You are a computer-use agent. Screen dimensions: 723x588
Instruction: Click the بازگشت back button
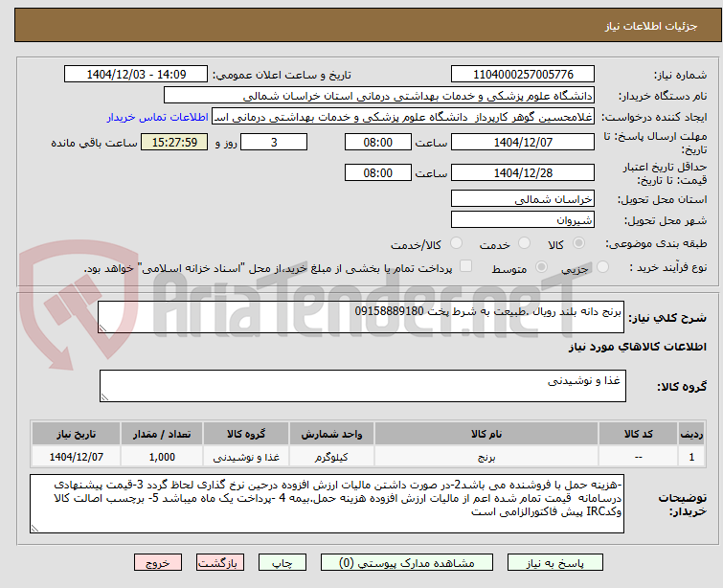(x=220, y=563)
